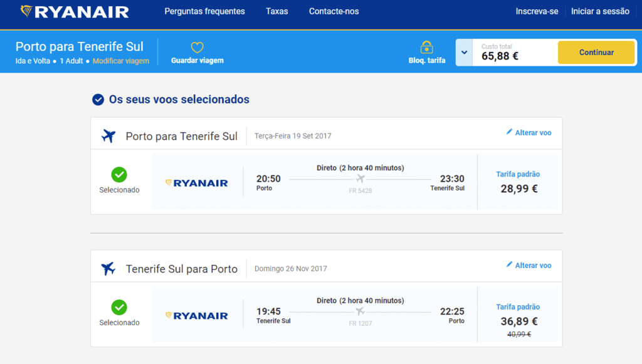The height and width of the screenshot is (364, 642).
Task: Click flight number FR 1207
Action: click(360, 323)
